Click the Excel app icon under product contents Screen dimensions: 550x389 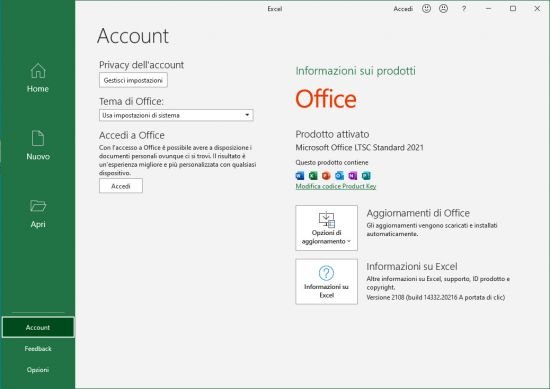[313, 175]
